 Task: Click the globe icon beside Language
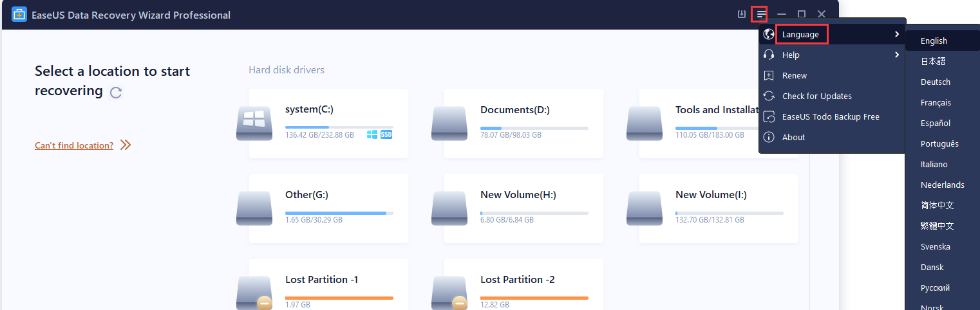pos(768,34)
